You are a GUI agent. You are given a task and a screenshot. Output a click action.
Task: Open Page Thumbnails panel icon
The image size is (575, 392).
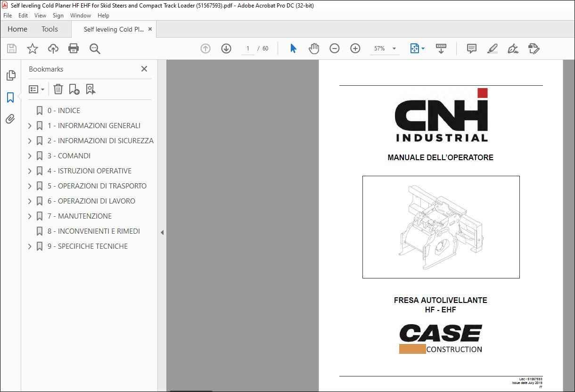[x=10, y=75]
